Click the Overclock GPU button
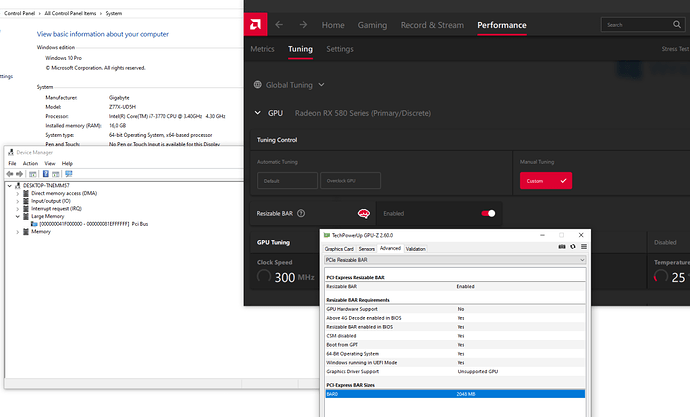Screen dimensions: 690x417 tap(350, 181)
